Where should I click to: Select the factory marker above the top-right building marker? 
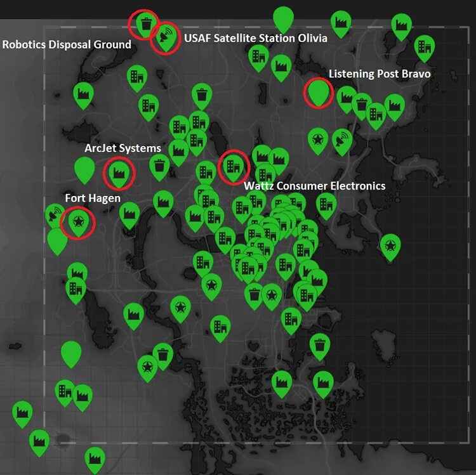401,27
